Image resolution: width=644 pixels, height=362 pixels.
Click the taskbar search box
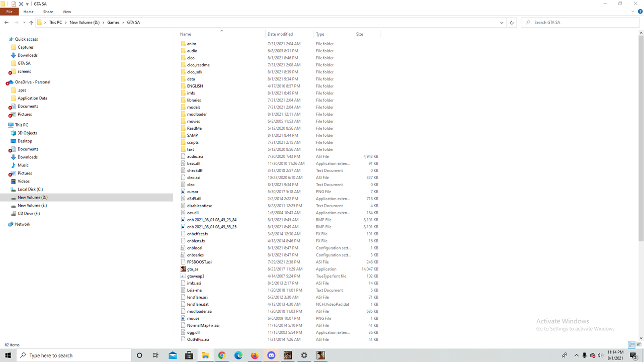coord(74,355)
